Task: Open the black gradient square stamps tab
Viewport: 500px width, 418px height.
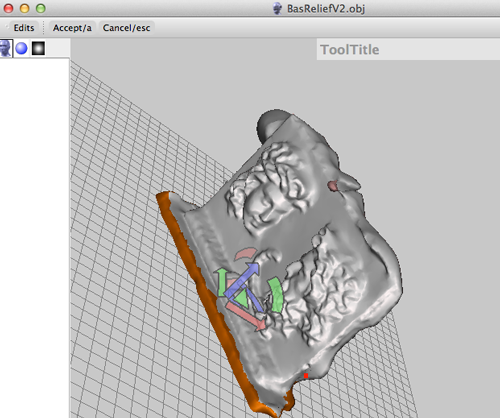Action: pyautogui.click(x=38, y=48)
